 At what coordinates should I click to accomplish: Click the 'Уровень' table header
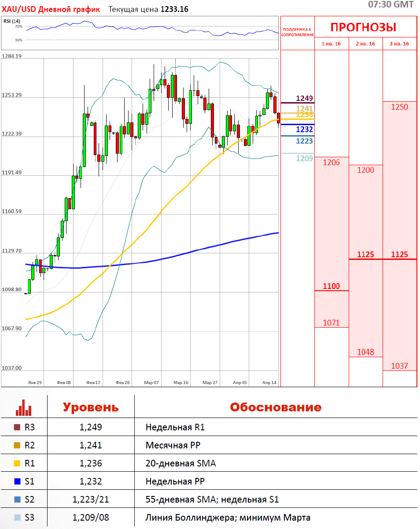pos(91,407)
